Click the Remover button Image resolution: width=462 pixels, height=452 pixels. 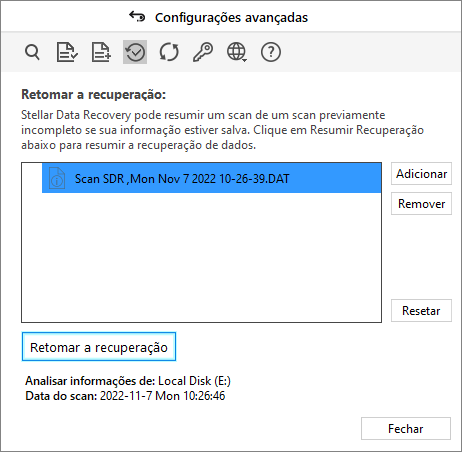coord(421,204)
